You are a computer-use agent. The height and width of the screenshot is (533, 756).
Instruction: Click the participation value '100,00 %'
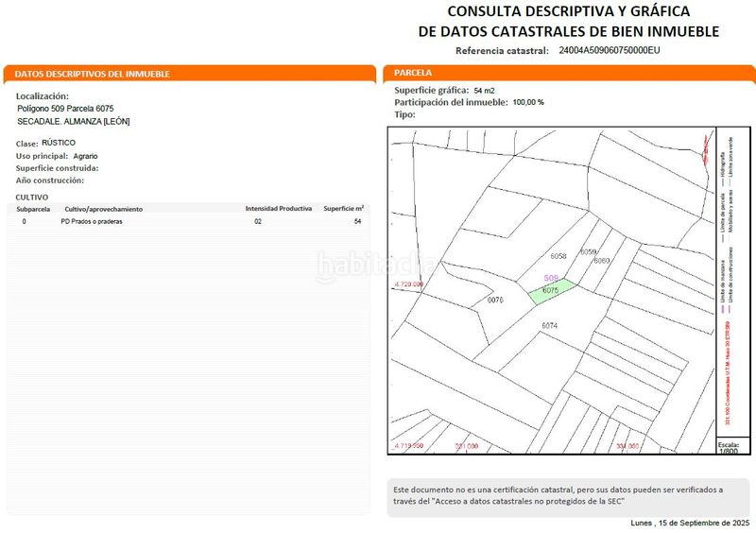tap(528, 102)
